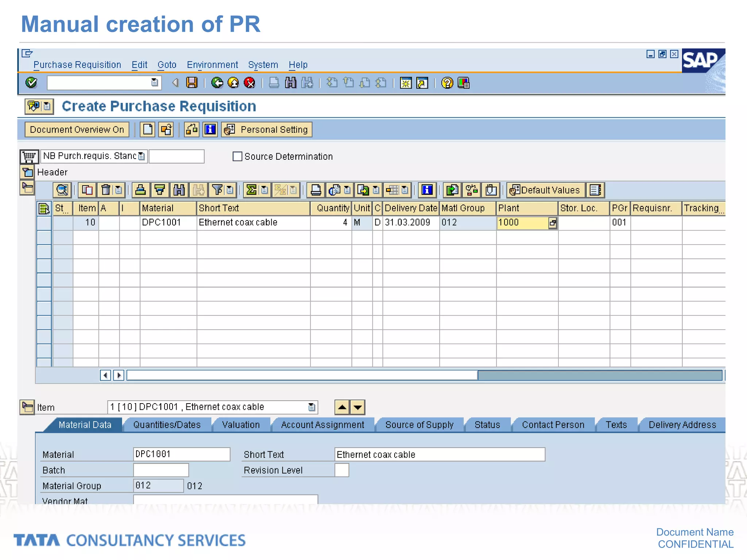Expand the Header section
Viewport: 747px width, 560px height.
point(27,172)
